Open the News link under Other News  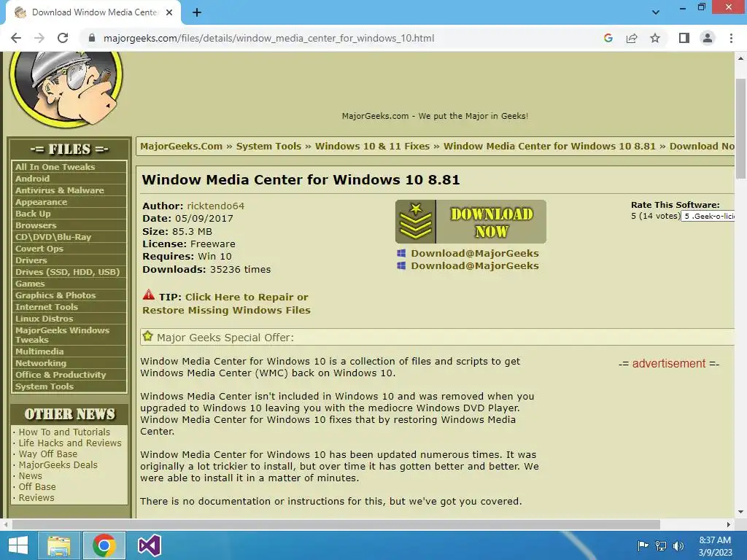tap(31, 475)
